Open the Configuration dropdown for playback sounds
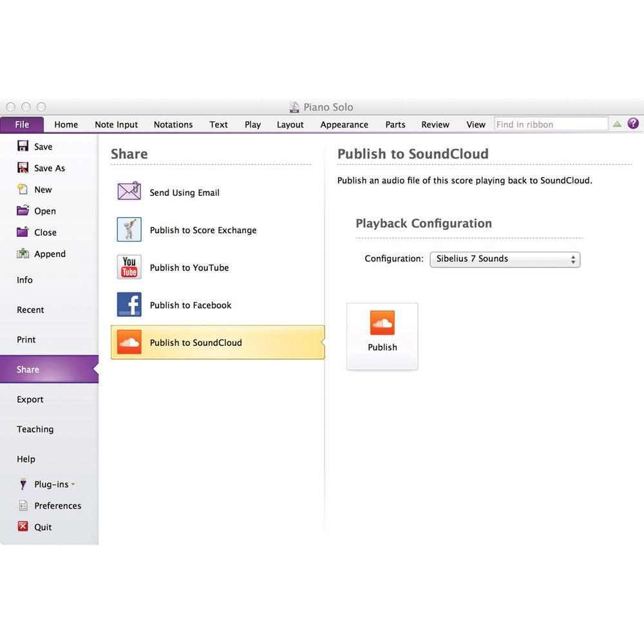 coord(505,259)
